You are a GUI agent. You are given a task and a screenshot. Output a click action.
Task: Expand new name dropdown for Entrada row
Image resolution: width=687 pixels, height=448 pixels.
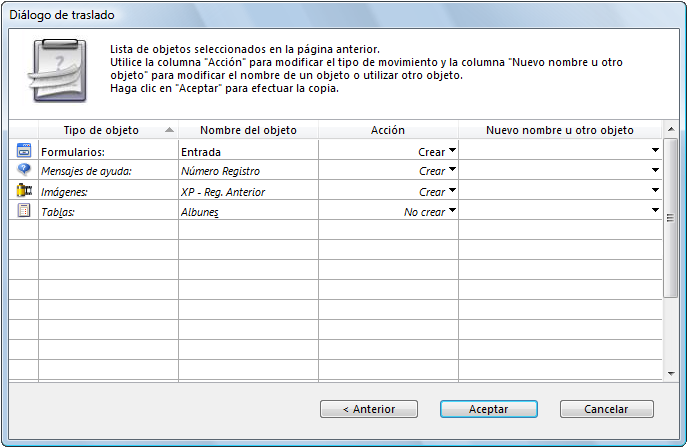pos(655,150)
